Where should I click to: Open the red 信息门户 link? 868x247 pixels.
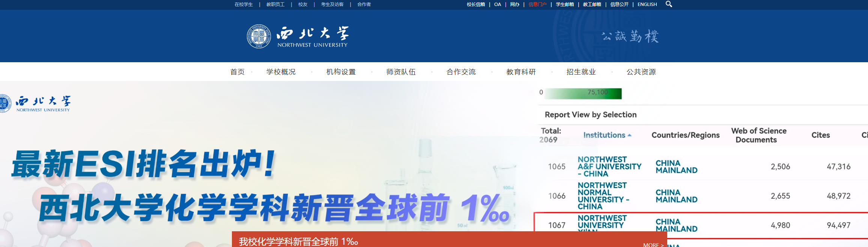click(537, 4)
